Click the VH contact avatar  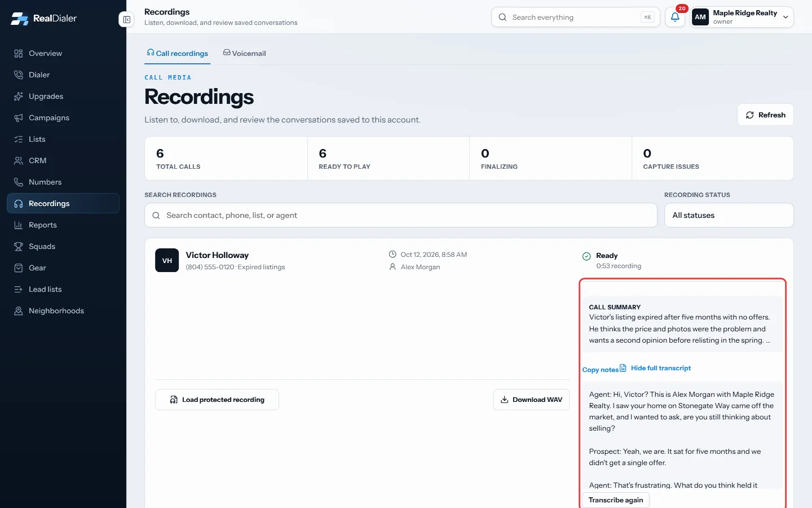click(167, 260)
